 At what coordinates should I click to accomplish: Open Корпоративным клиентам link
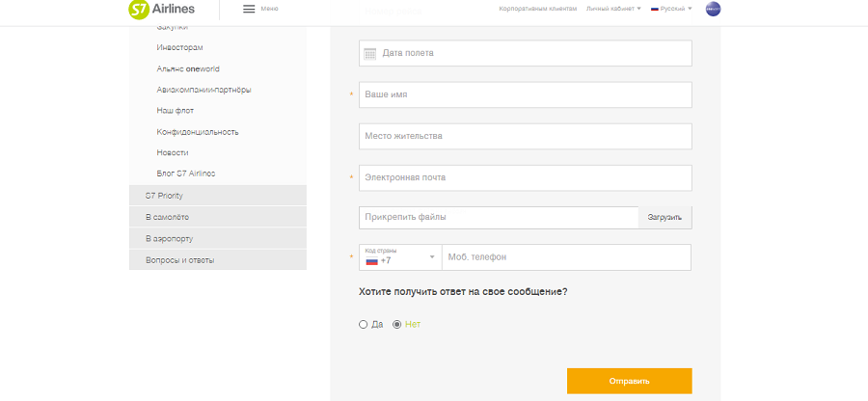(x=538, y=9)
